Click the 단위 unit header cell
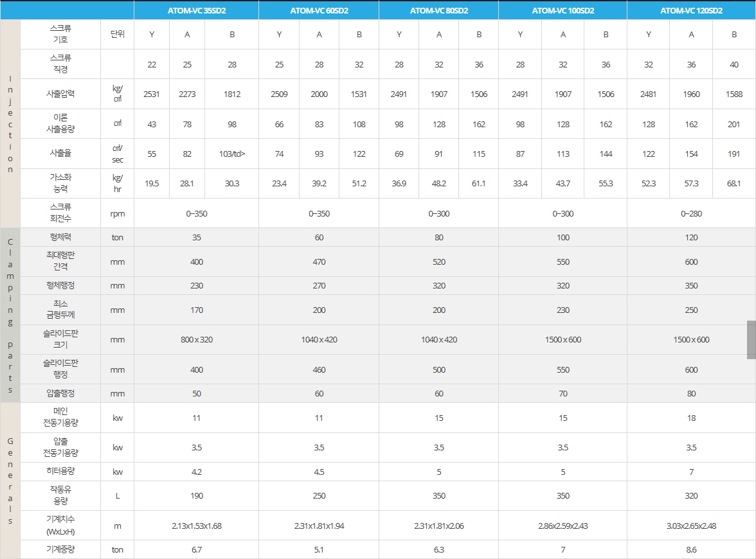 tap(118, 34)
